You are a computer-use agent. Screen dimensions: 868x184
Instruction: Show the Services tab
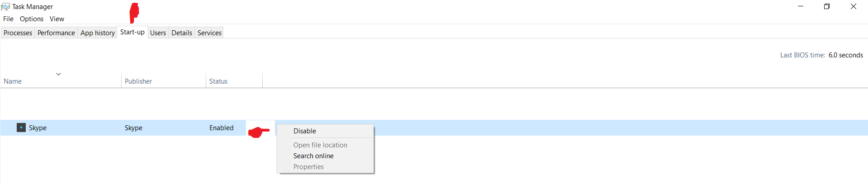(x=209, y=33)
